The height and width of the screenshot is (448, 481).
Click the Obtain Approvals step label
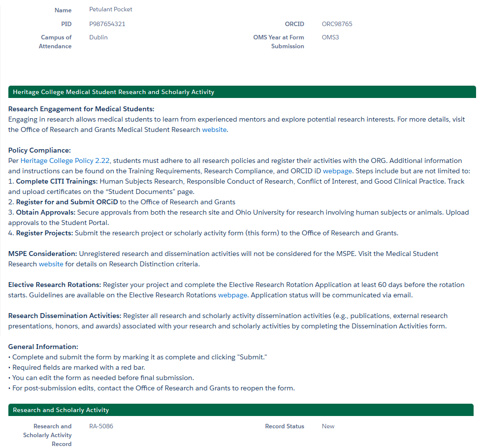click(x=46, y=212)
